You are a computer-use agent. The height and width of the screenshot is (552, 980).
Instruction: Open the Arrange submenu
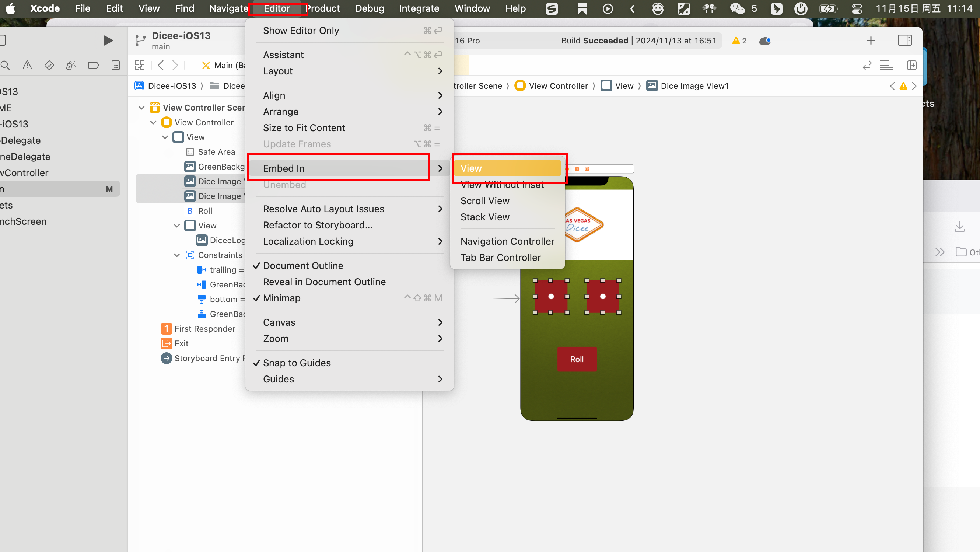349,111
